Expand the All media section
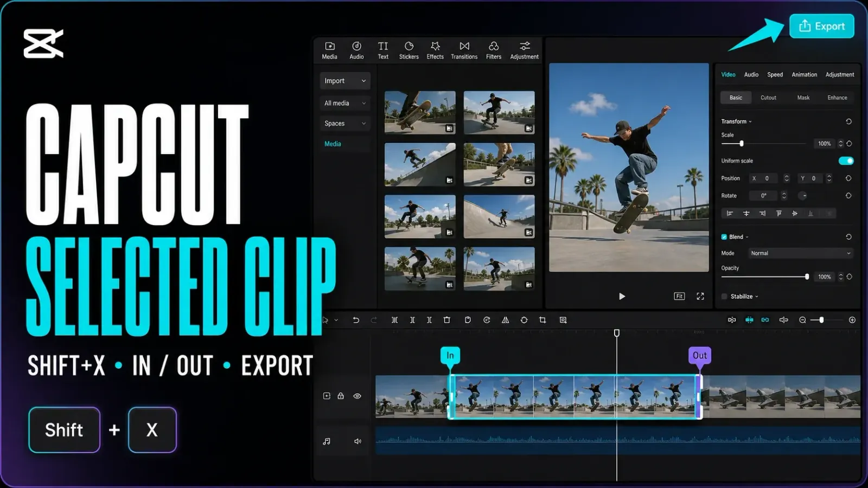Viewport: 868px width, 488px height. coord(345,103)
